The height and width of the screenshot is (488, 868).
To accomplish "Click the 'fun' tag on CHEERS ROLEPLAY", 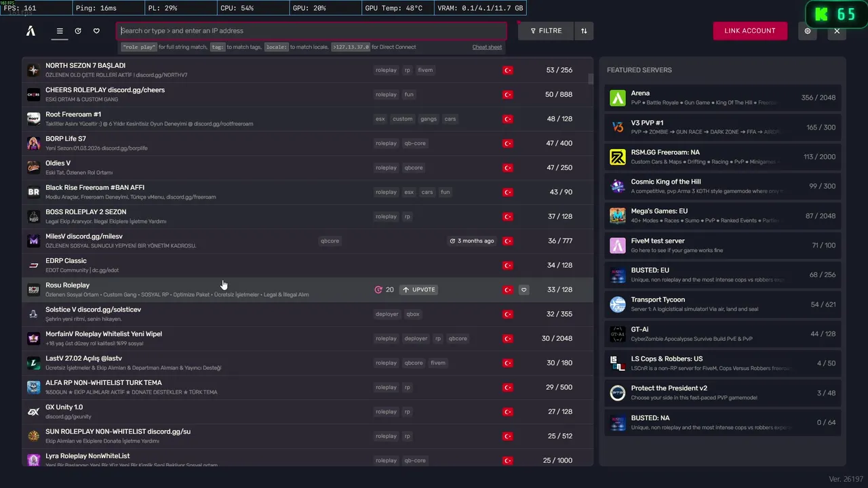I will (409, 94).
